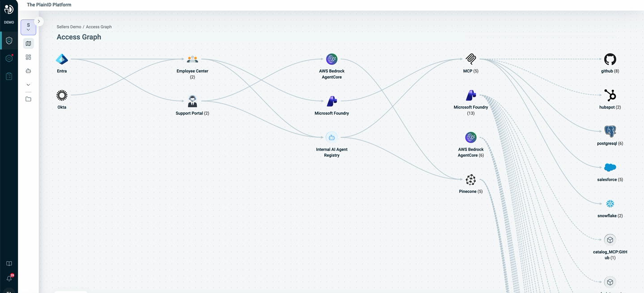Click the DEMO label under logo
Image resolution: width=644 pixels, height=293 pixels.
coord(9,22)
